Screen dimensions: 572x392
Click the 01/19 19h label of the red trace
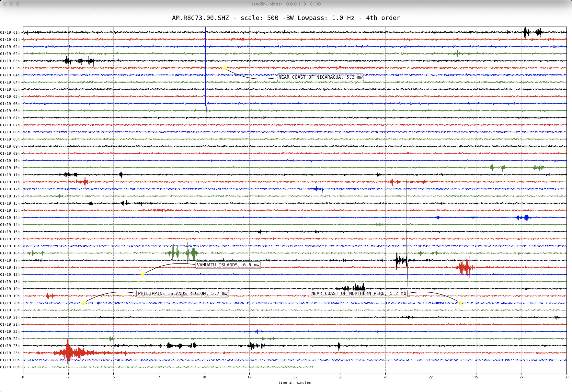(10, 296)
